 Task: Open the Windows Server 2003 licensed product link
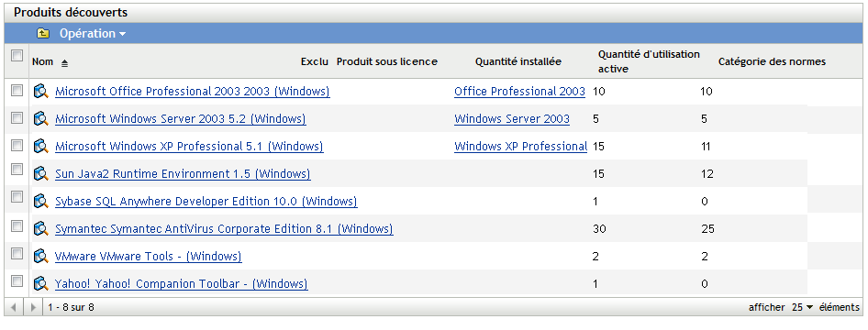tap(512, 119)
